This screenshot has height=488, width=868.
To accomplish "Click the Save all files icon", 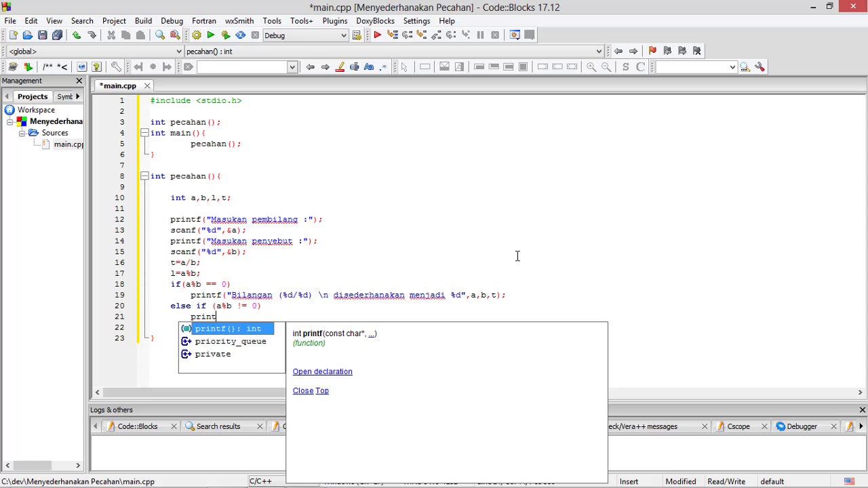I will (58, 35).
